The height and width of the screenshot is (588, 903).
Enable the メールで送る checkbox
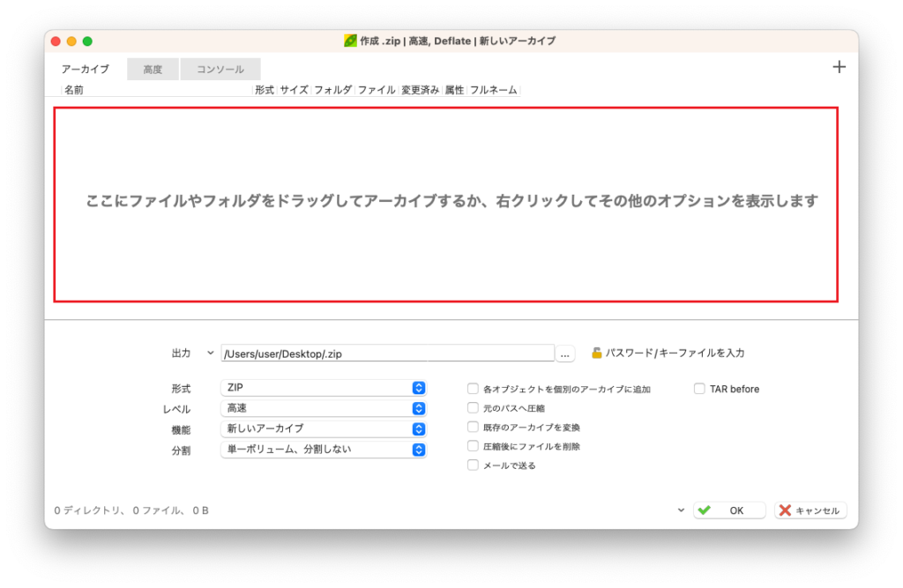(473, 465)
